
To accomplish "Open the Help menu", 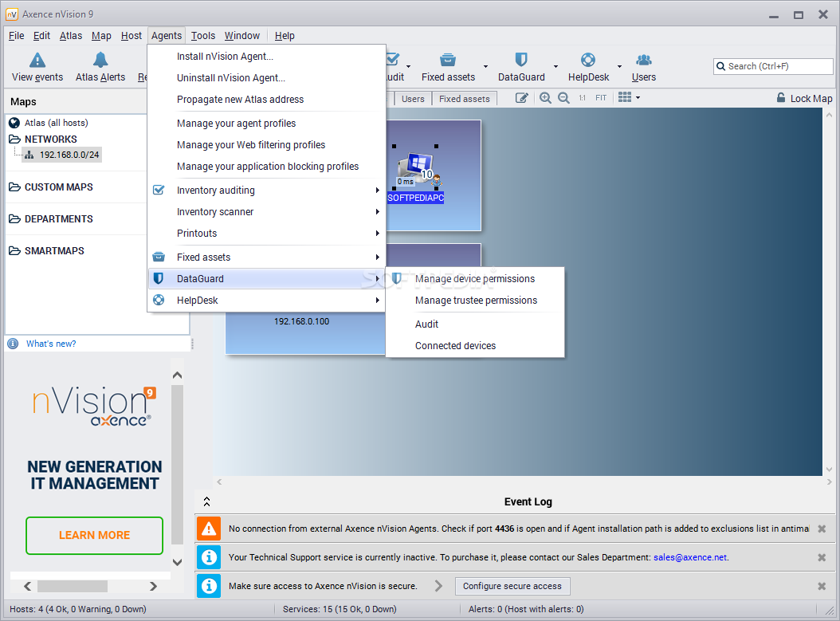I will pos(285,35).
